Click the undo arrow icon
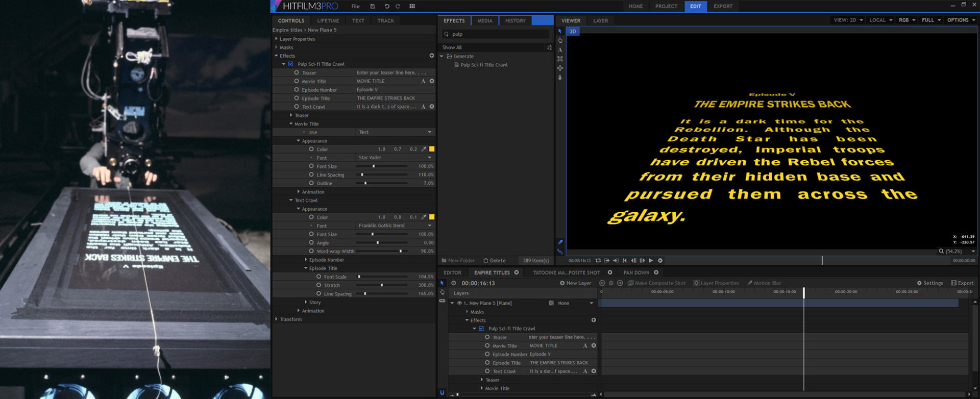Screen dimensions: 980x399 [386, 6]
